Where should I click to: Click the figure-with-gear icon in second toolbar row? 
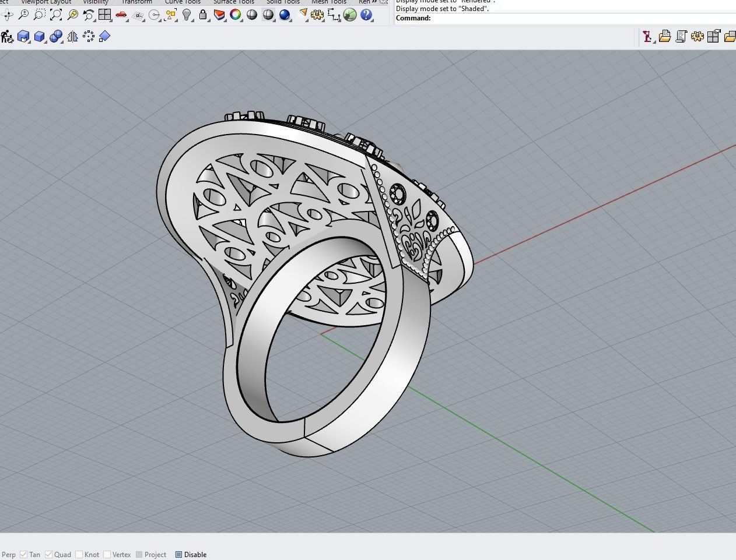7,37
